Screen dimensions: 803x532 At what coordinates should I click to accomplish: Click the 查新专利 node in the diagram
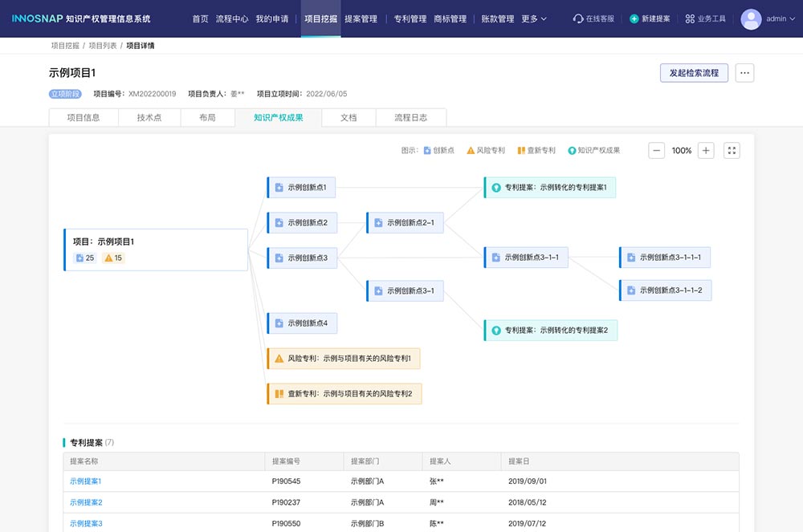pyautogui.click(x=344, y=394)
